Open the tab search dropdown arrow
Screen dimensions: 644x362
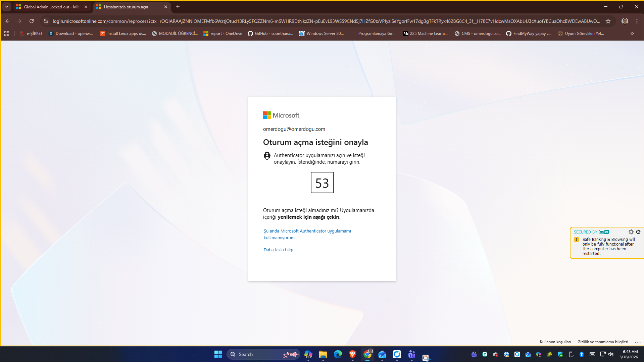7,7
